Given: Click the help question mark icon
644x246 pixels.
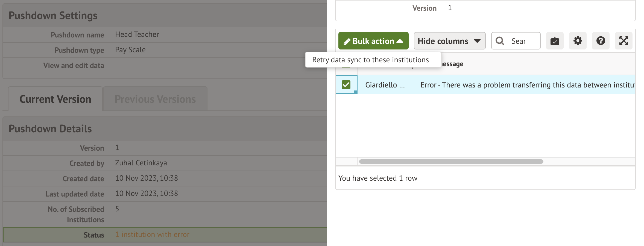Looking at the screenshot, I should tap(601, 41).
